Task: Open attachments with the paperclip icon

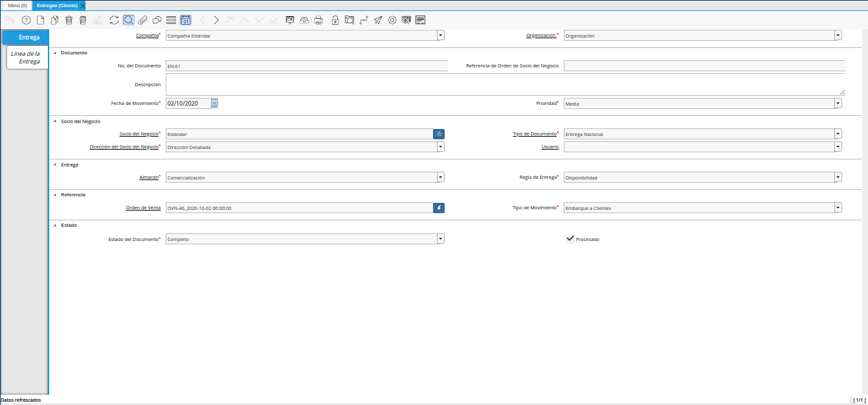Action: (x=142, y=20)
